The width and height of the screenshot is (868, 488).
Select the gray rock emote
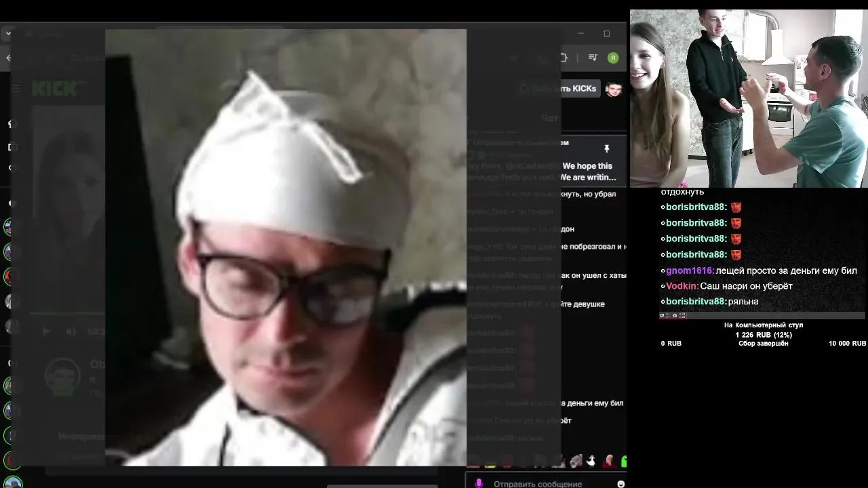click(576, 461)
